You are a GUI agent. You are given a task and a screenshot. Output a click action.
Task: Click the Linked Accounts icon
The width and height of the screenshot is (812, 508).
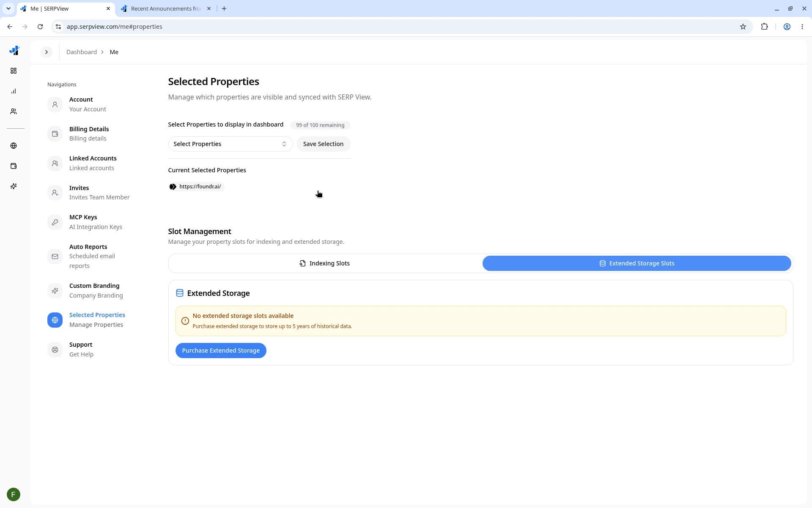pyautogui.click(x=55, y=163)
